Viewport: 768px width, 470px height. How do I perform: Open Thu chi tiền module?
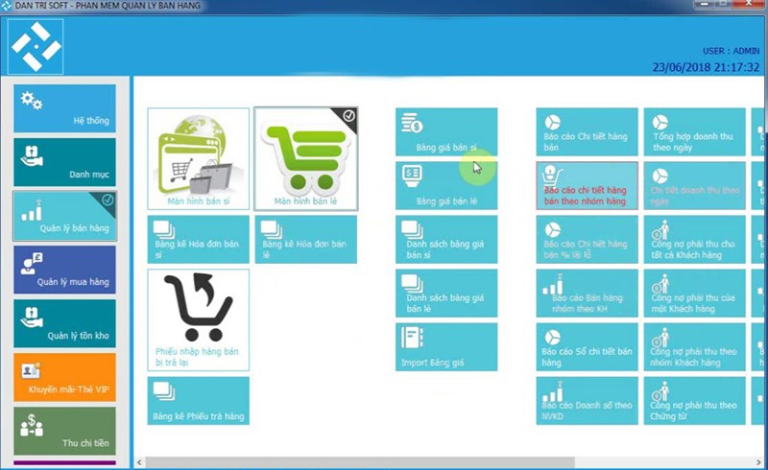coord(65,430)
